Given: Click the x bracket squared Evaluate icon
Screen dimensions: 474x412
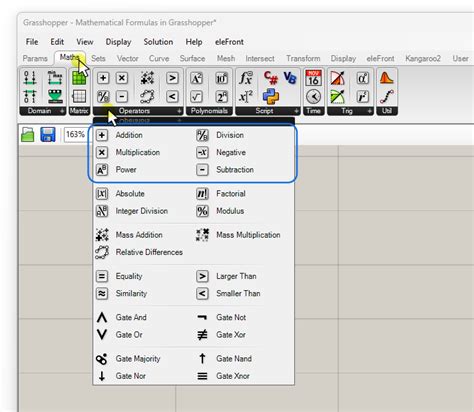Looking at the screenshot, I should tap(246, 97).
